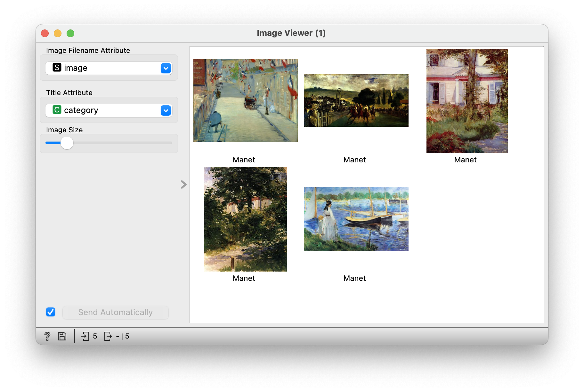Click the Manet label under horse race painting
The image size is (584, 392).
[x=355, y=160]
